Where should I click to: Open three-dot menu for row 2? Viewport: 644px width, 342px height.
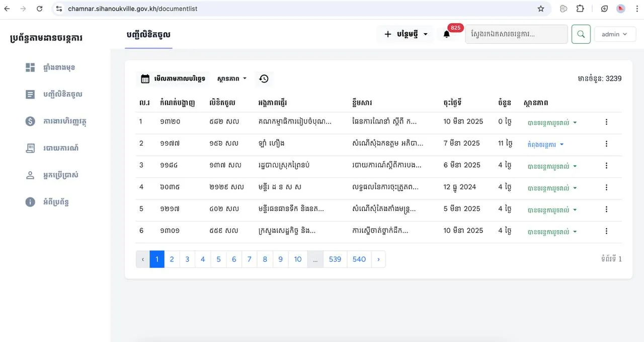(x=606, y=144)
